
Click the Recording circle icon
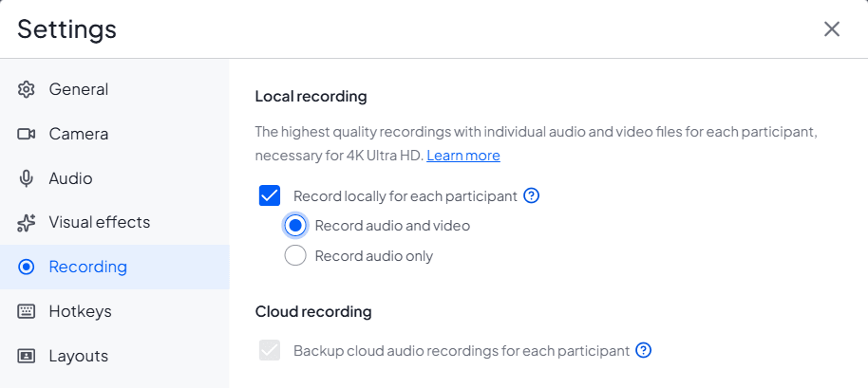click(26, 268)
